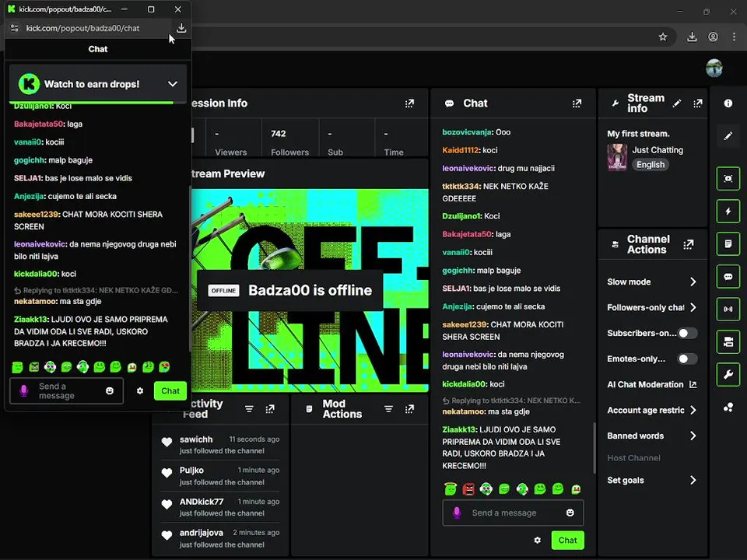Open AI Chat Moderation link

click(652, 385)
